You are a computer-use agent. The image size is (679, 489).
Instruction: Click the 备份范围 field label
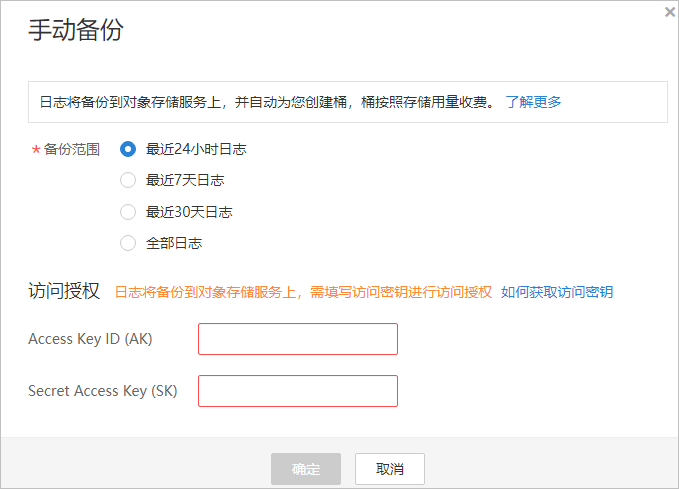(72, 150)
